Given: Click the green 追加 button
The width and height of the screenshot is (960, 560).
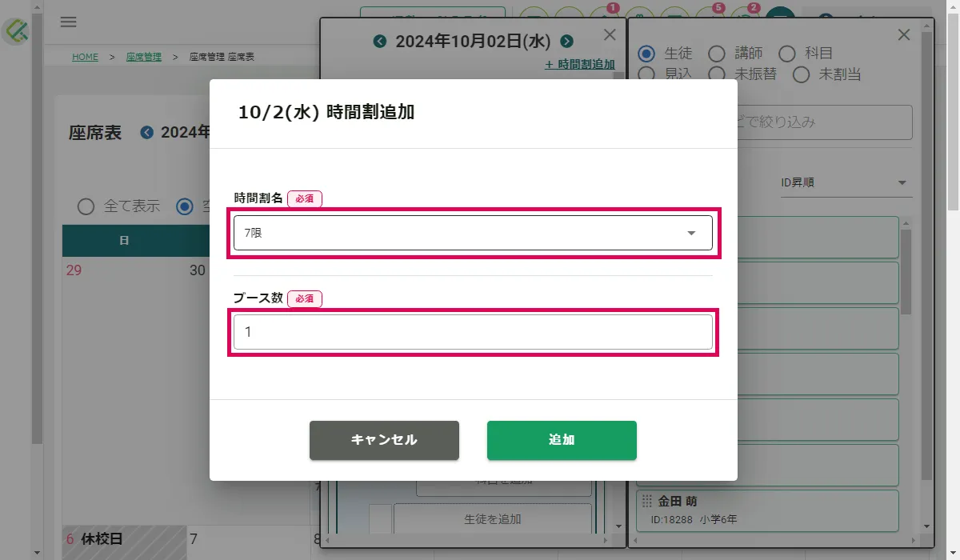Looking at the screenshot, I should pyautogui.click(x=562, y=440).
